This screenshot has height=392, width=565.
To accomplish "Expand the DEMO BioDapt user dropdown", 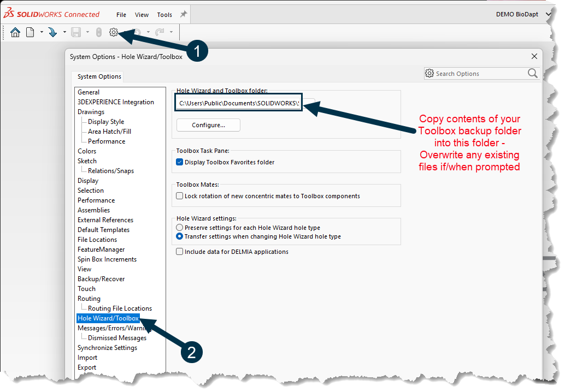I will (x=549, y=14).
